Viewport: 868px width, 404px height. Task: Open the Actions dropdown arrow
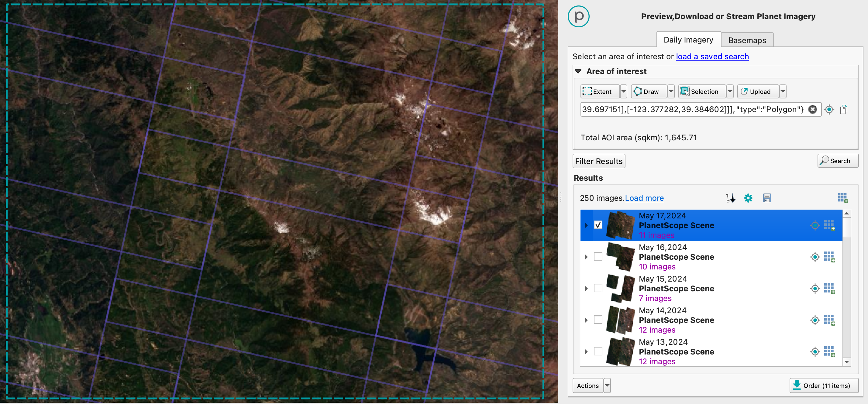(x=607, y=385)
